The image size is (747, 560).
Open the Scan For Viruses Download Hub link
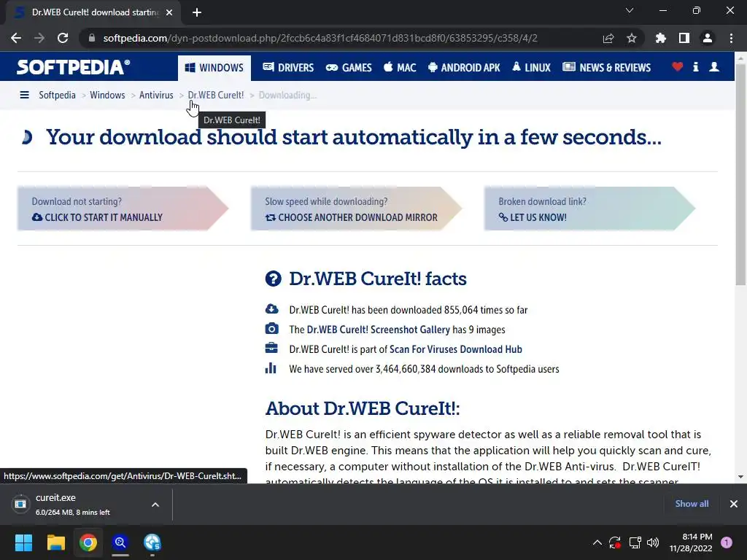456,349
